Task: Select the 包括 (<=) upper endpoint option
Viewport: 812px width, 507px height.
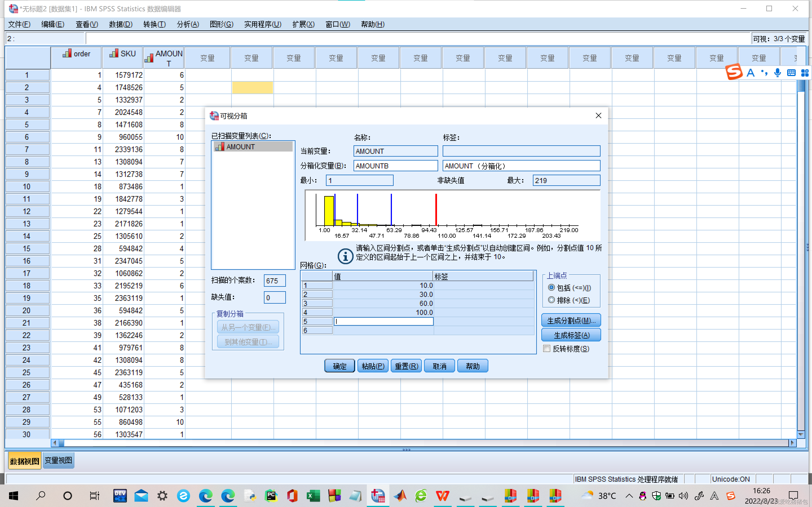Action: point(551,287)
